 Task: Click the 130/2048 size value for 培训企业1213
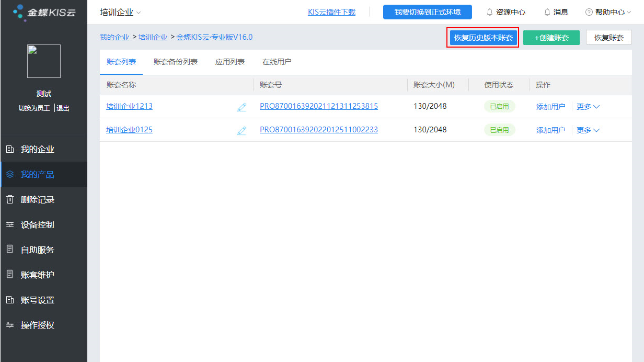[430, 107]
